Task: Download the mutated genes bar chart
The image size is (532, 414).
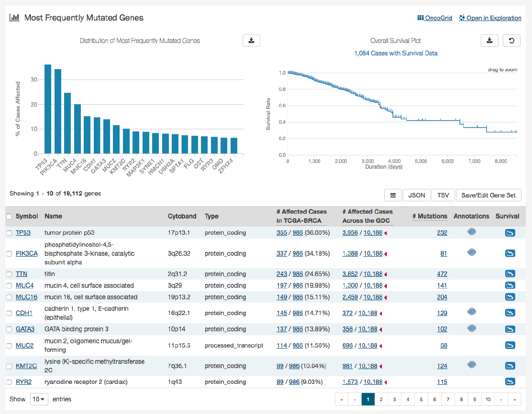Action: (x=251, y=41)
